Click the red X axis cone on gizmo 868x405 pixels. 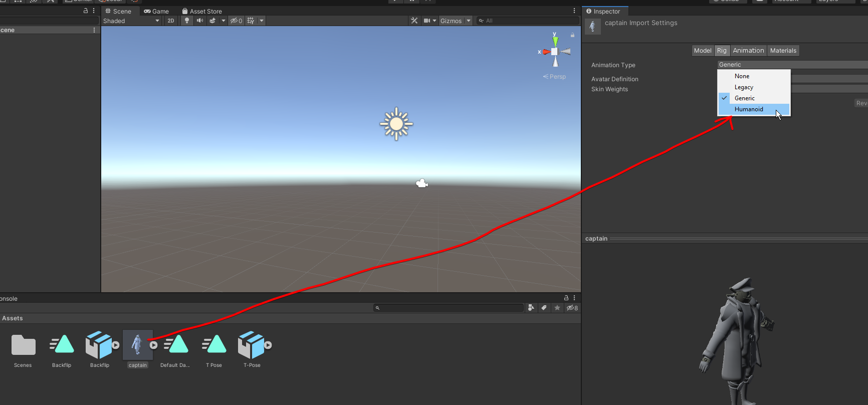click(546, 52)
